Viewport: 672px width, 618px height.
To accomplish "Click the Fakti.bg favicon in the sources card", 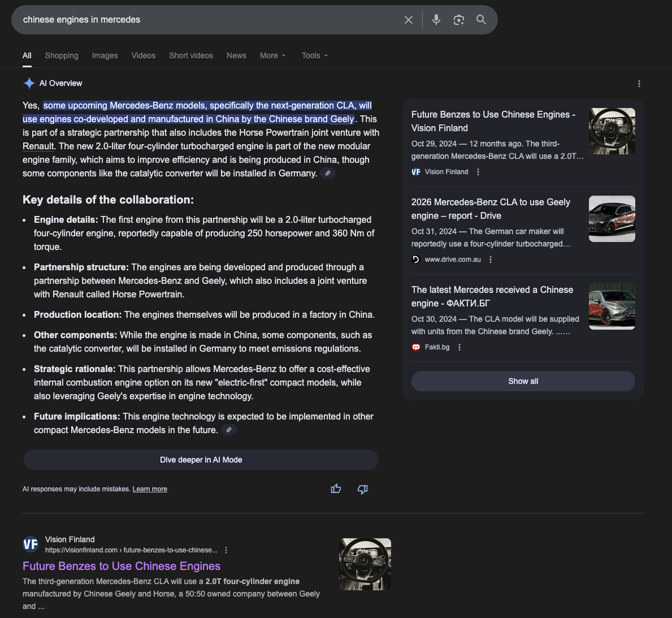I will [x=416, y=347].
